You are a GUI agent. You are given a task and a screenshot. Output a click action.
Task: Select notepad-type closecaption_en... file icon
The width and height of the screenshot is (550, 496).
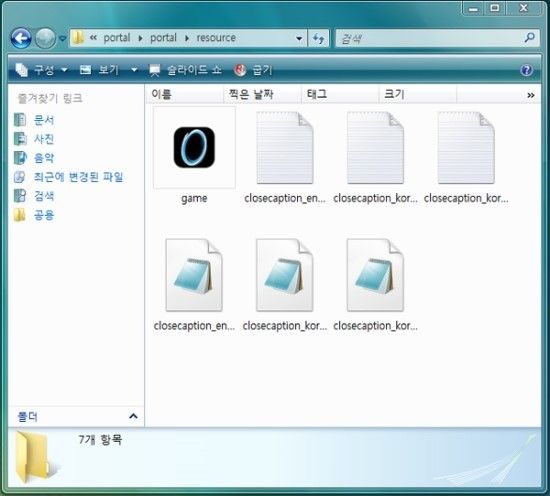tap(194, 275)
